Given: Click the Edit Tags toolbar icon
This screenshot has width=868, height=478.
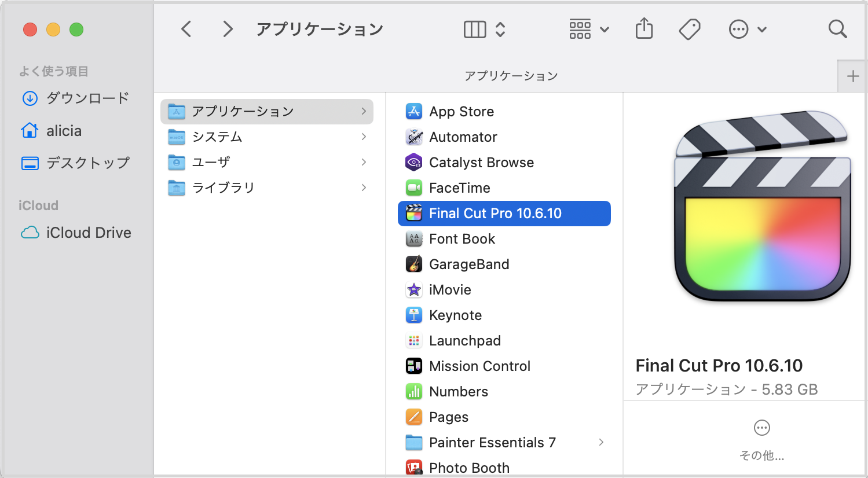Looking at the screenshot, I should 689,29.
